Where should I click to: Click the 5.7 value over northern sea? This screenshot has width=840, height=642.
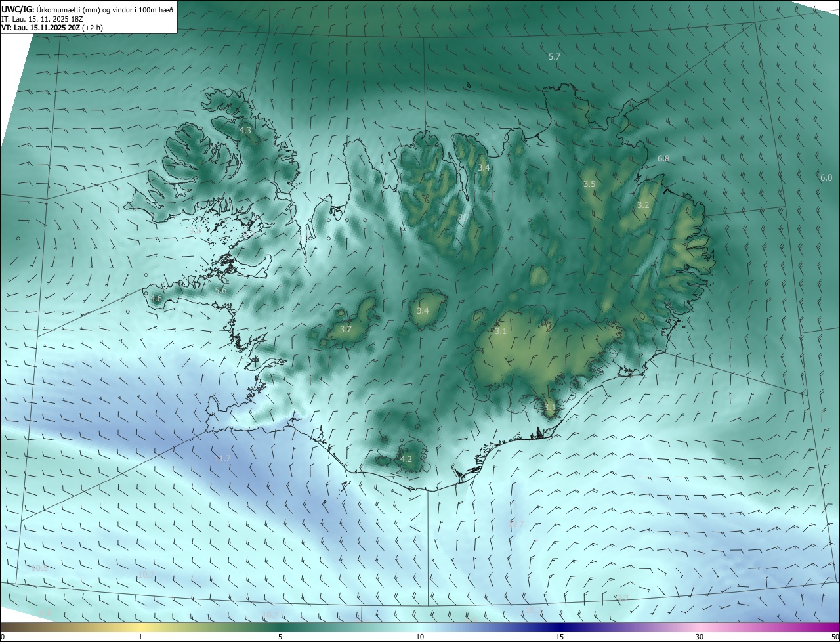[554, 57]
